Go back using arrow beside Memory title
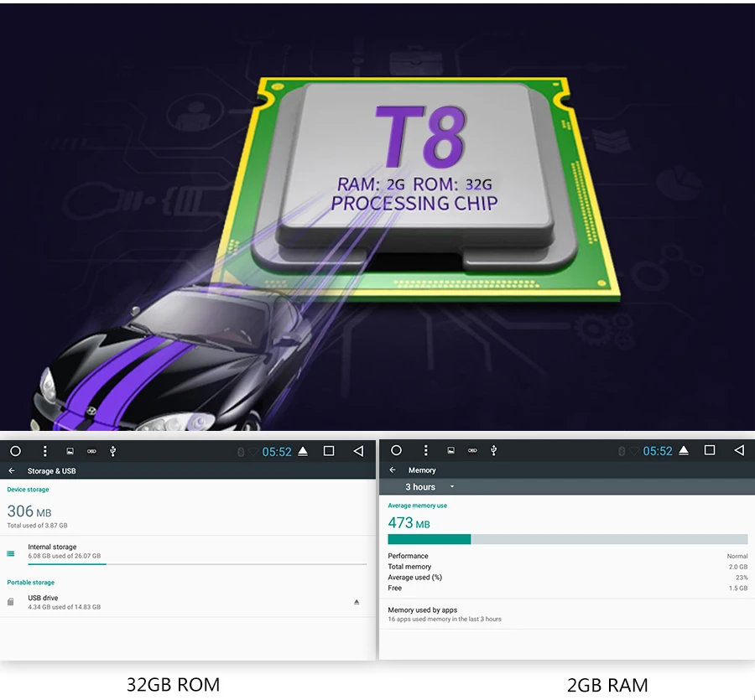The height and width of the screenshot is (700, 755). [393, 470]
